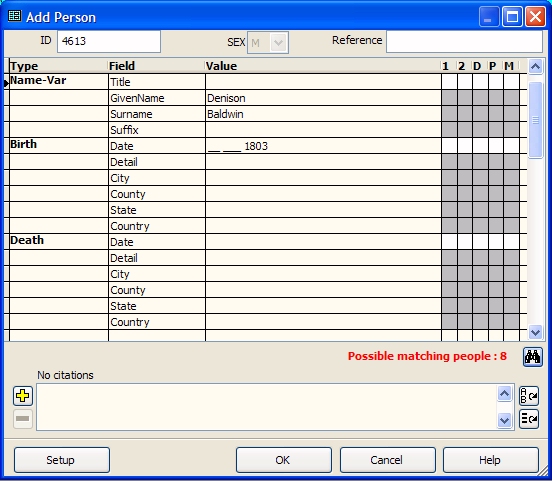Click down arrow of citations list scrollbar
Screen dimensions: 552x481
click(x=504, y=420)
